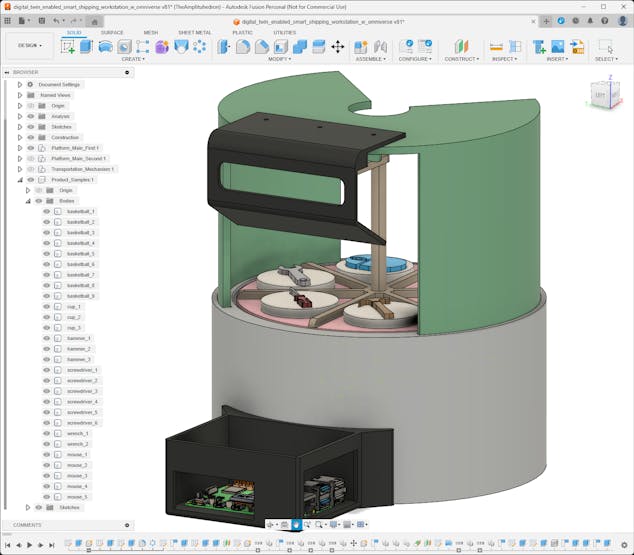Open the Construct menu label
This screenshot has width=634, height=555.
(x=461, y=59)
